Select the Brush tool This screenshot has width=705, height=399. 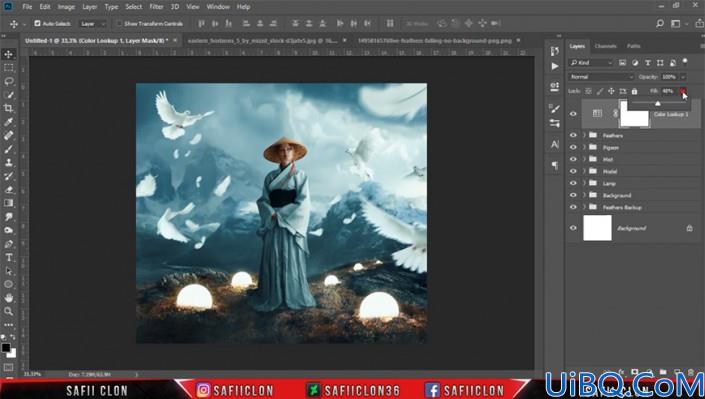click(x=9, y=149)
